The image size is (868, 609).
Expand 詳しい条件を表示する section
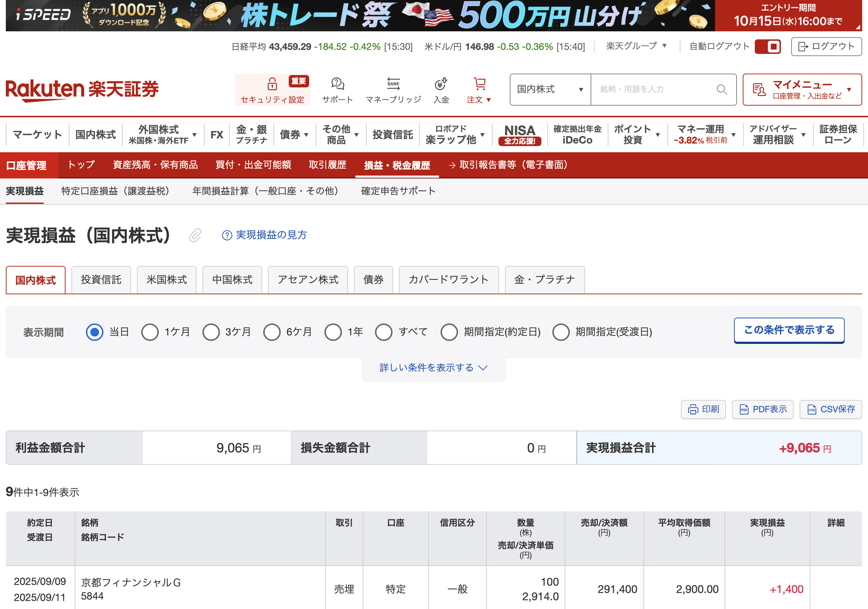pyautogui.click(x=433, y=368)
